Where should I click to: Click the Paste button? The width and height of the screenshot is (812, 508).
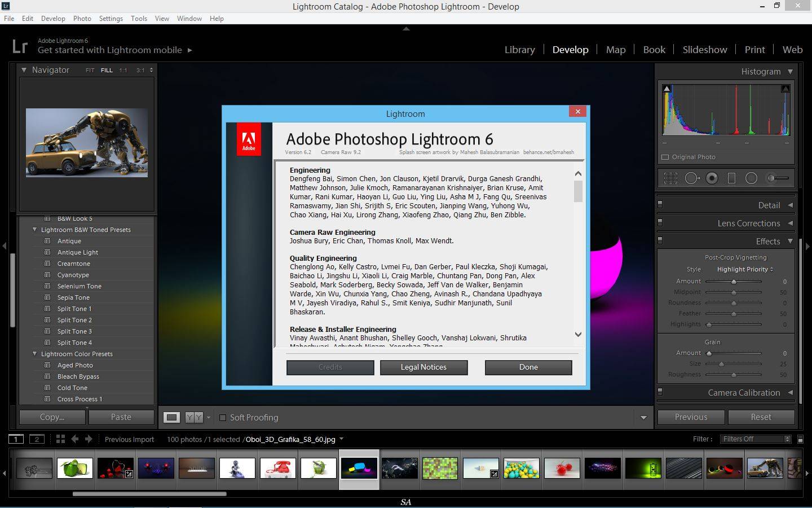[121, 417]
